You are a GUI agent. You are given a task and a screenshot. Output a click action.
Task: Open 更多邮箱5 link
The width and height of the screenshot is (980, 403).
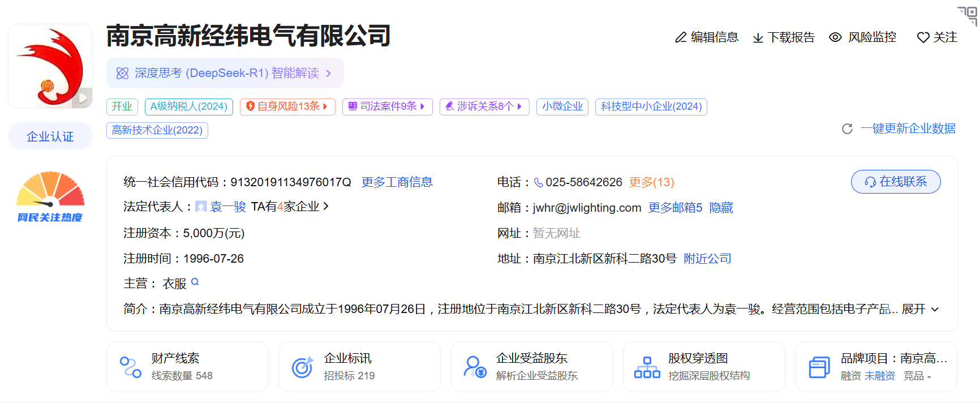click(x=675, y=208)
